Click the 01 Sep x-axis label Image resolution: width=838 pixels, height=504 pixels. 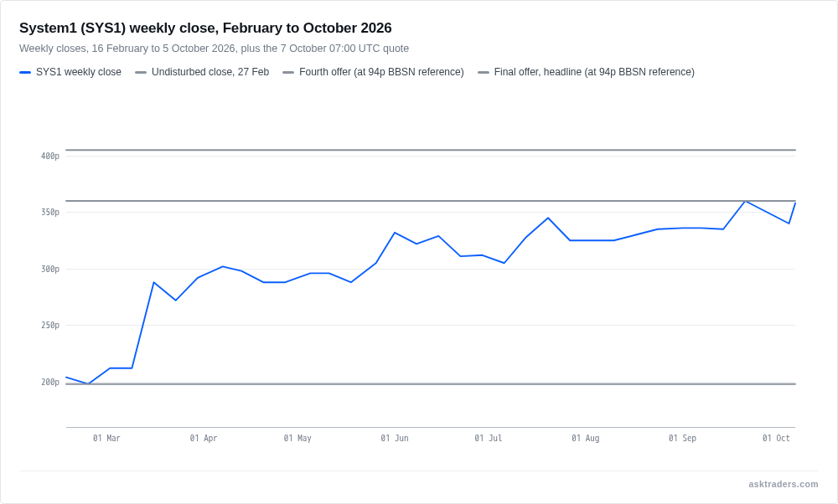tap(682, 439)
